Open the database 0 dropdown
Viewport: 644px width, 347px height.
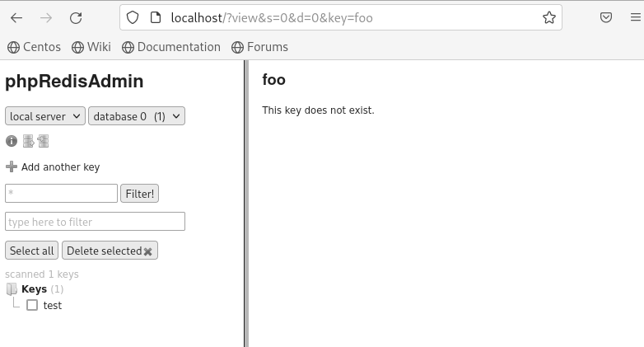(x=137, y=116)
